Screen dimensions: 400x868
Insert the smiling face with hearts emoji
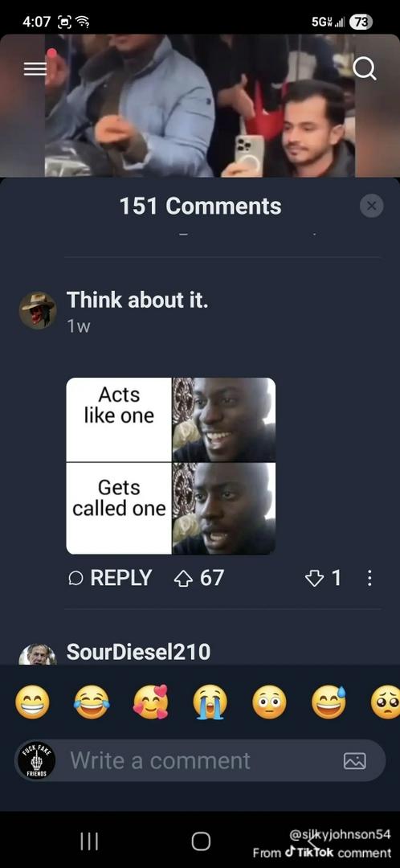click(150, 702)
